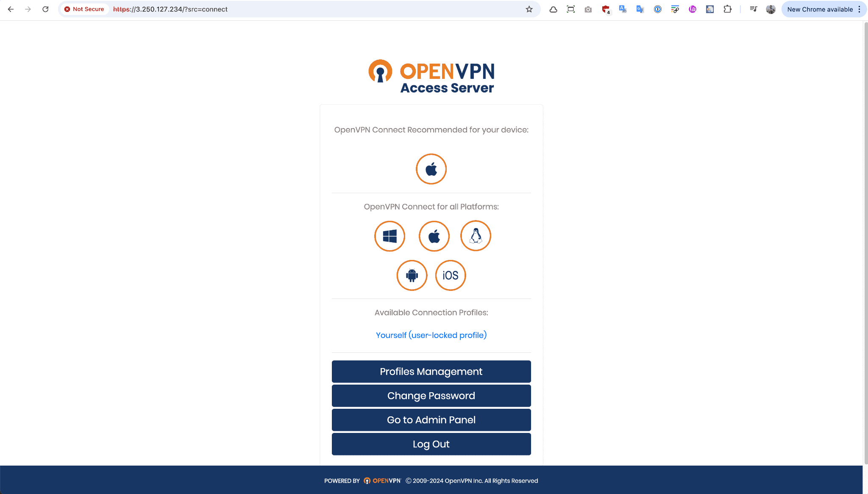Click the Log Out button
Image resolution: width=868 pixels, height=494 pixels.
[x=431, y=444]
